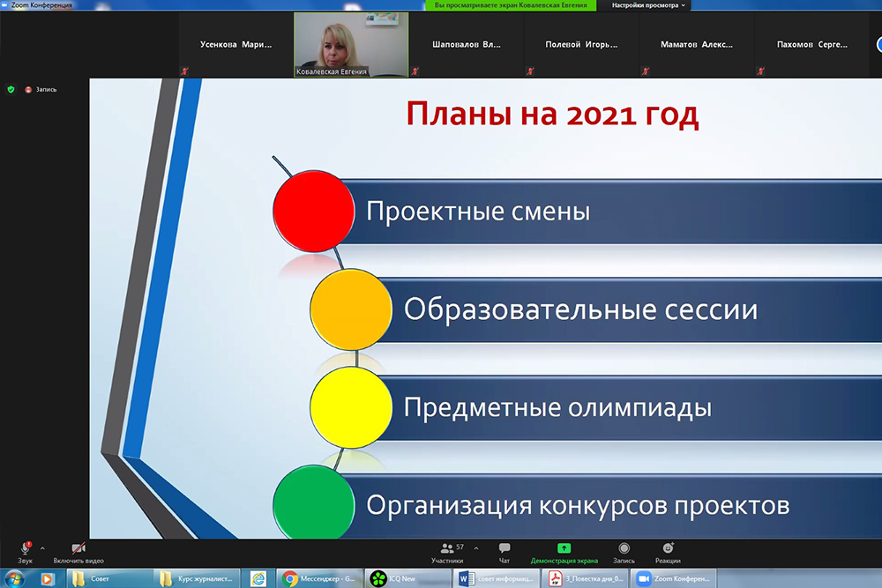
Task: Click the Предметные олимпиады slide item
Action: click(557, 407)
